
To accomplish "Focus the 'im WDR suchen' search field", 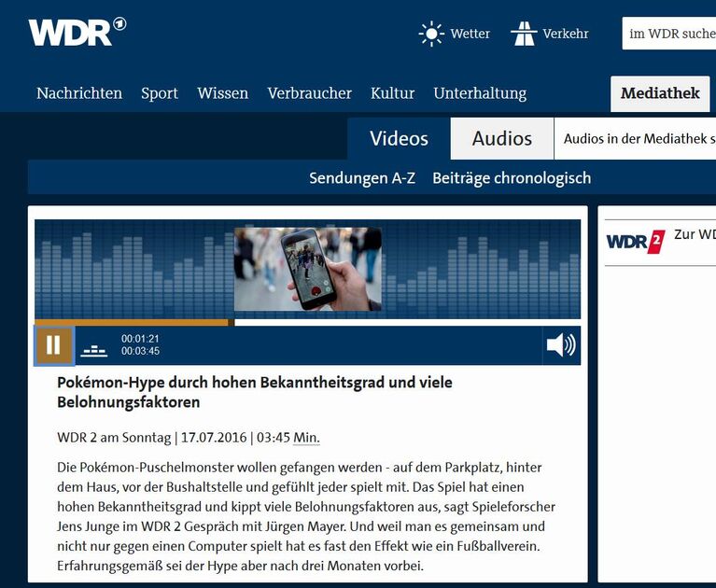I will (669, 34).
